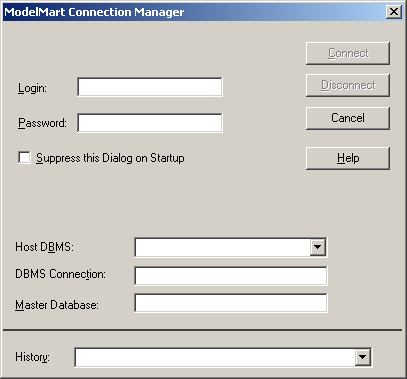Cancel the connection dialog
The height and width of the screenshot is (379, 407).
tap(348, 118)
